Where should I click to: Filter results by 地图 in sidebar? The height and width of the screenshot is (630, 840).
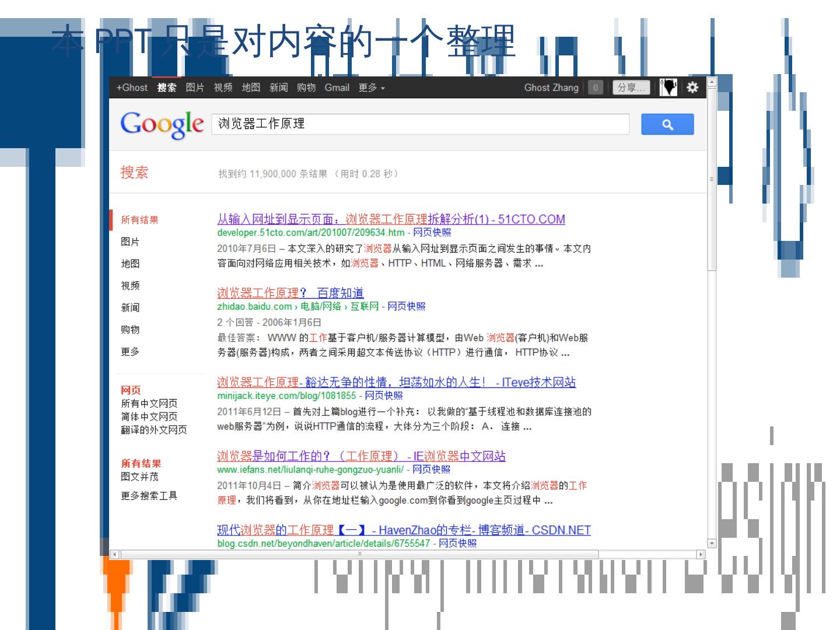pyautogui.click(x=130, y=264)
